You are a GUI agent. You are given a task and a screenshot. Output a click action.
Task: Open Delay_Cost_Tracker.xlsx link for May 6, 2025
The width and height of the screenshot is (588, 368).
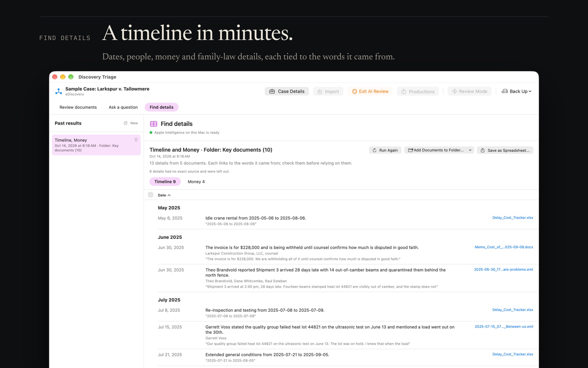tap(513, 218)
